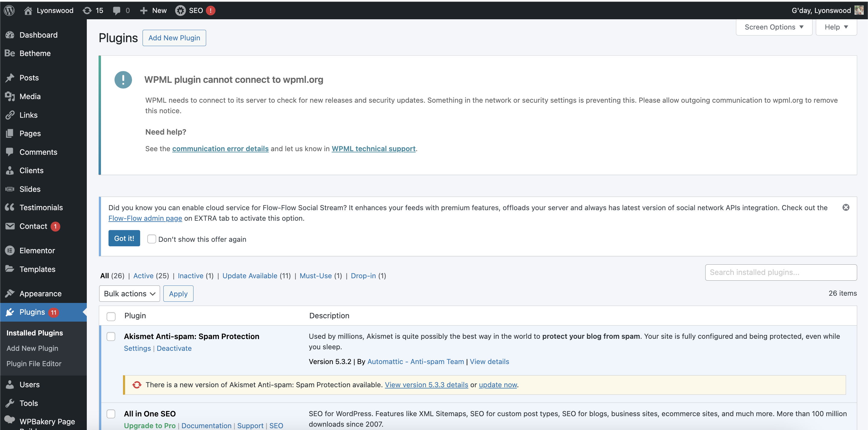Click the Comments bubble icon in sidebar
The height and width of the screenshot is (430, 868).
point(10,152)
